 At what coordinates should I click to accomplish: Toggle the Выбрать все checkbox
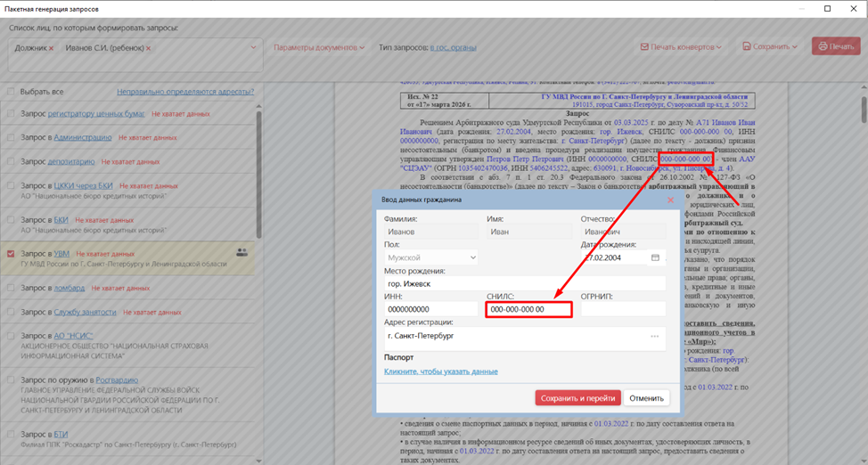click(11, 92)
